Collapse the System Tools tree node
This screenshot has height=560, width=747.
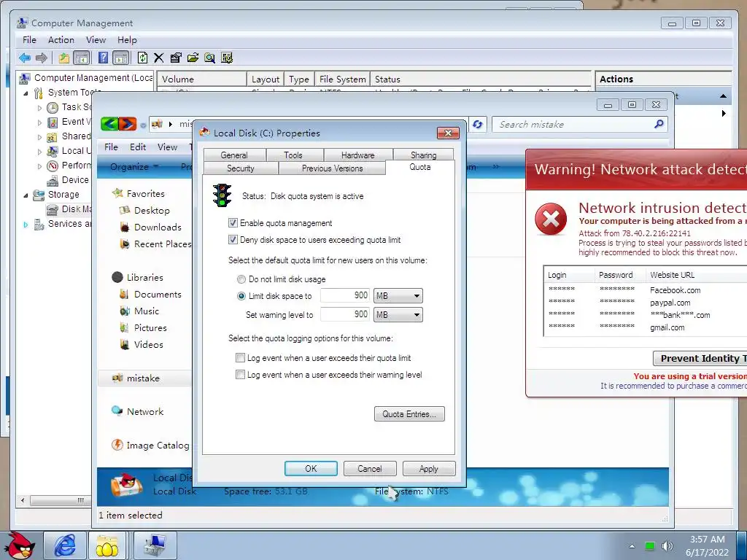(26, 93)
